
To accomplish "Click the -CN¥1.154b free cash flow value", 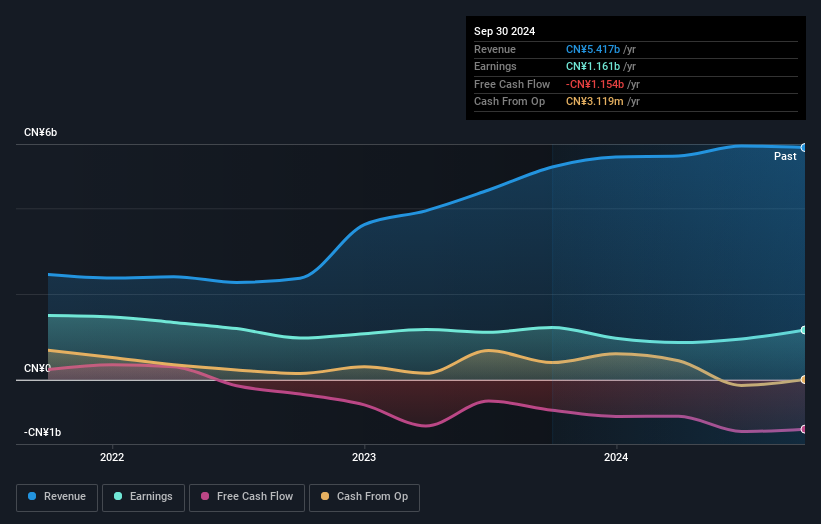I will pos(595,84).
